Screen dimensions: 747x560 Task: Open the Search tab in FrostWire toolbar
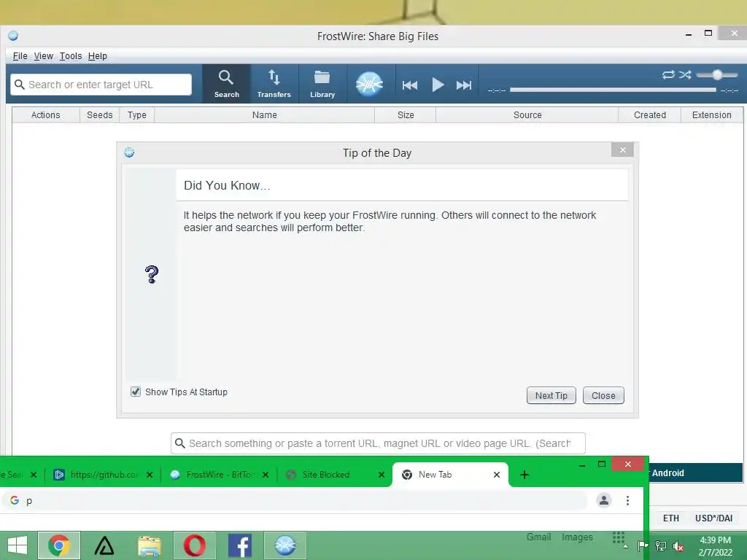tap(226, 84)
